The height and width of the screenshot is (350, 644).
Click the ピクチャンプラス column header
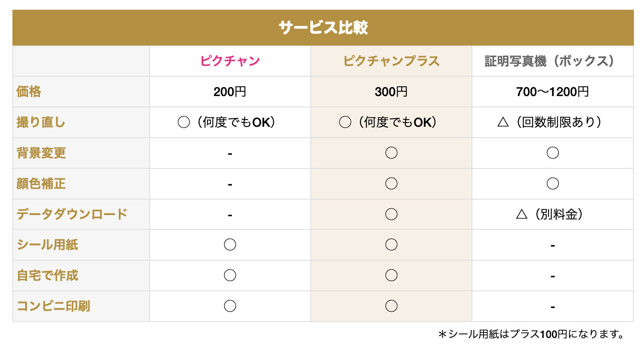[x=391, y=61]
